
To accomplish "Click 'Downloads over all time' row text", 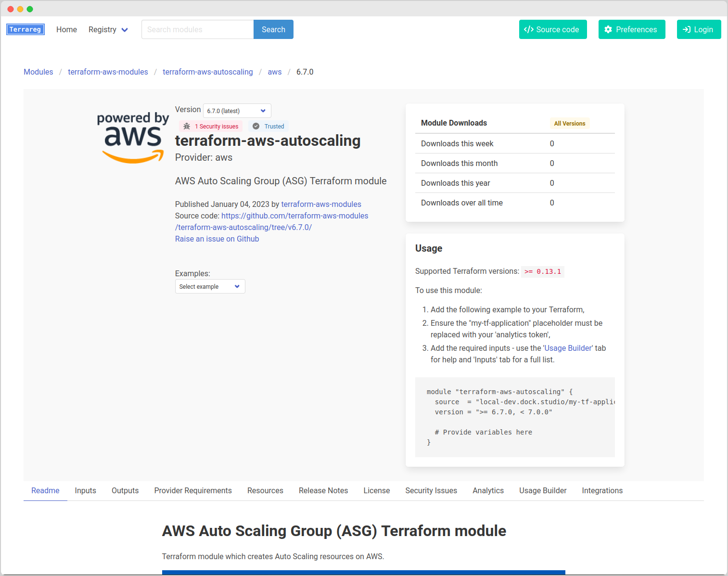I will click(x=462, y=203).
